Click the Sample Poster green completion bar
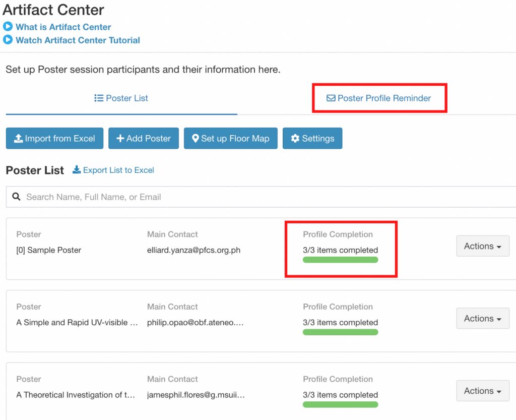Screen dimensions: 516x420 point(340,260)
